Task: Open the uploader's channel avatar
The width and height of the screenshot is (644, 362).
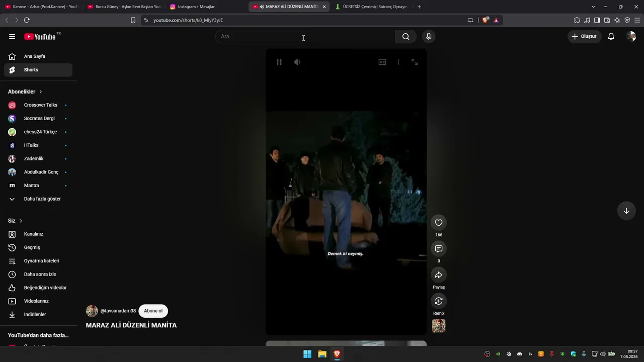Action: click(92, 311)
